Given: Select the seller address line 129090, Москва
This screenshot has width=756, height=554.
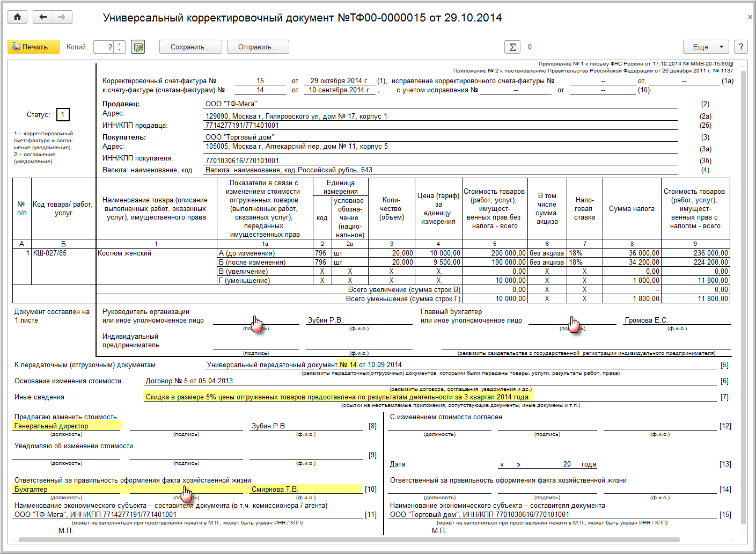Looking at the screenshot, I should pyautogui.click(x=296, y=116).
